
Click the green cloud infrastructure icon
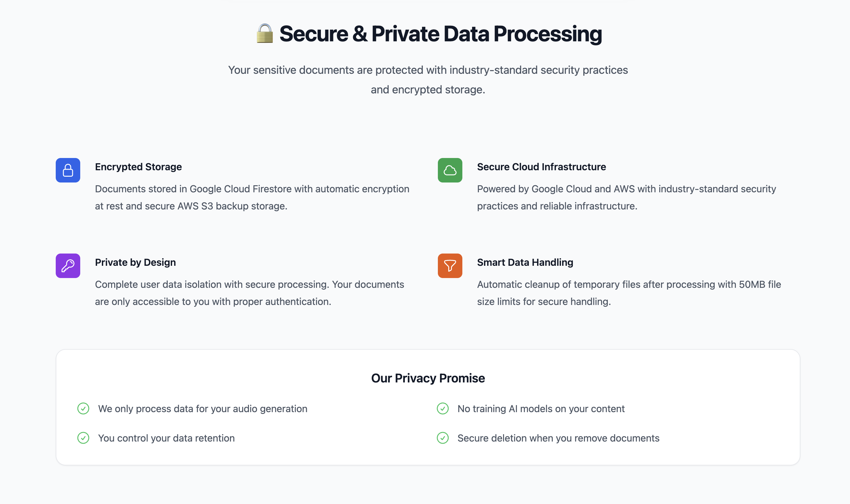coord(450,170)
